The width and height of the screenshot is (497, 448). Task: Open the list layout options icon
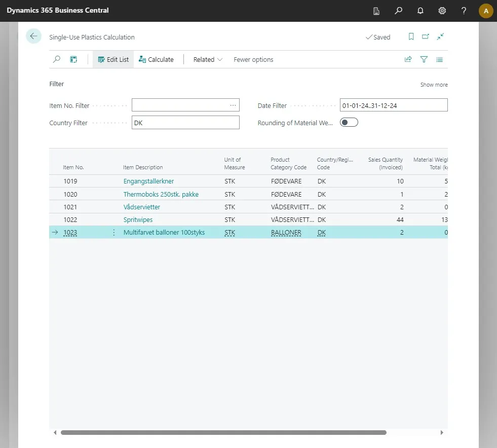coord(439,59)
